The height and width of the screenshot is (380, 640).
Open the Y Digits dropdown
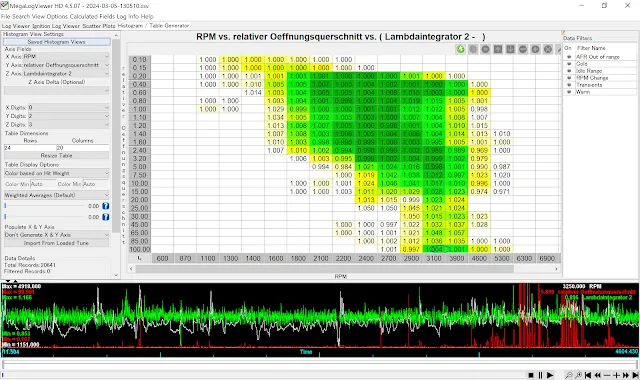click(69, 116)
